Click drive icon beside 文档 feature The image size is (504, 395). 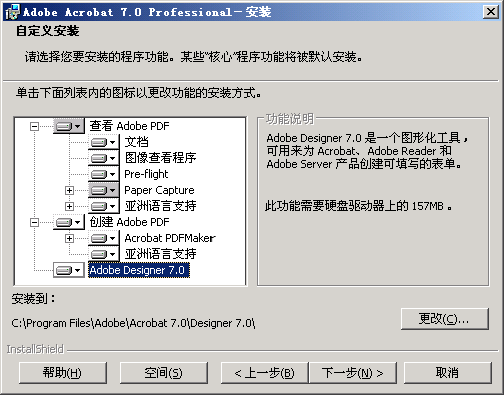104,142
